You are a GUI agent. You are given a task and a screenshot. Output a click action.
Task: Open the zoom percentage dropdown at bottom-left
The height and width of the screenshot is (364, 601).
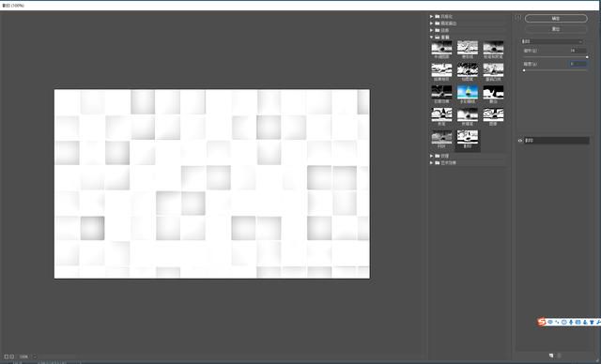[35, 356]
